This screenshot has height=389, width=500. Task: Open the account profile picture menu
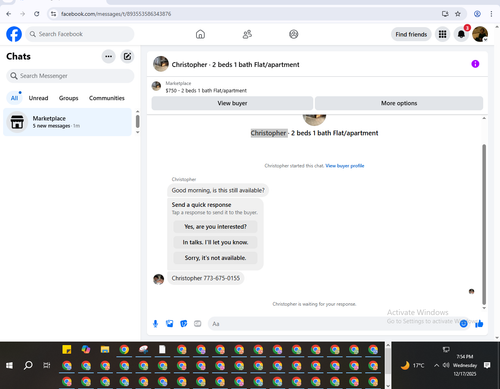(480, 34)
